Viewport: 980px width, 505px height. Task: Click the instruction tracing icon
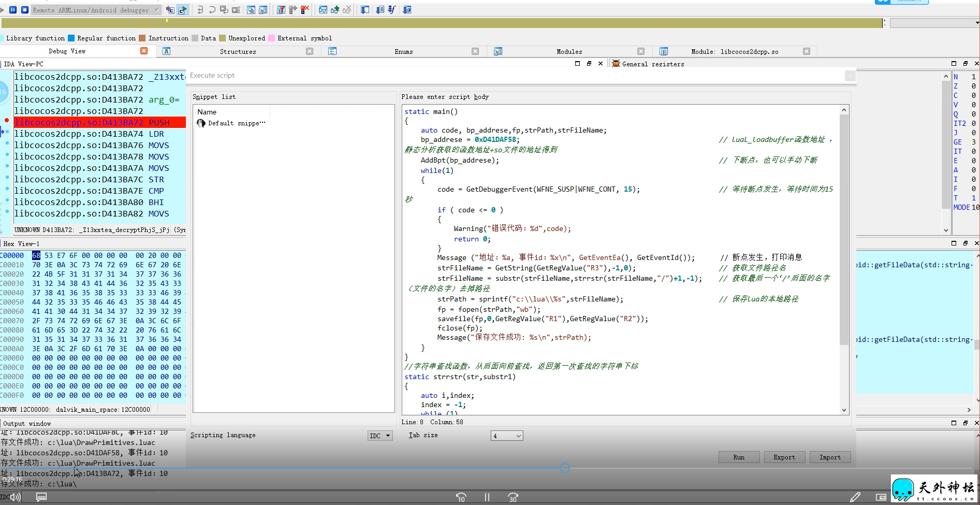point(380,10)
